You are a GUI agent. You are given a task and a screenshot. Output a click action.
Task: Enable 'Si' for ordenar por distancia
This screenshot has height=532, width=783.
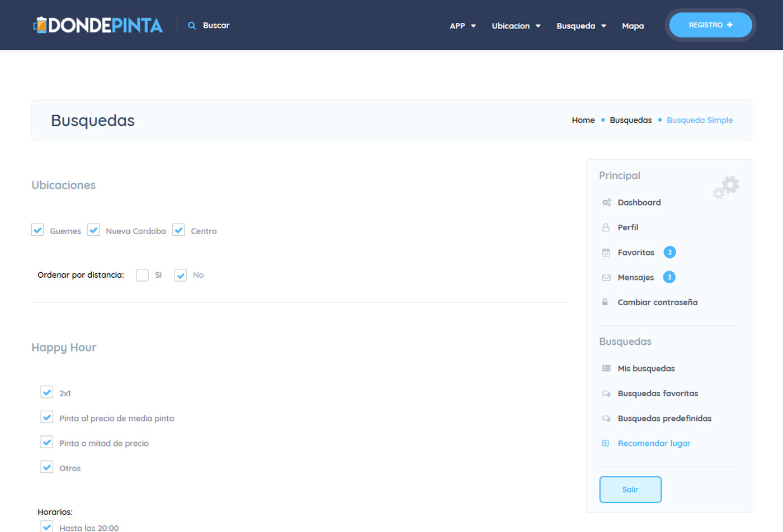[x=143, y=275]
